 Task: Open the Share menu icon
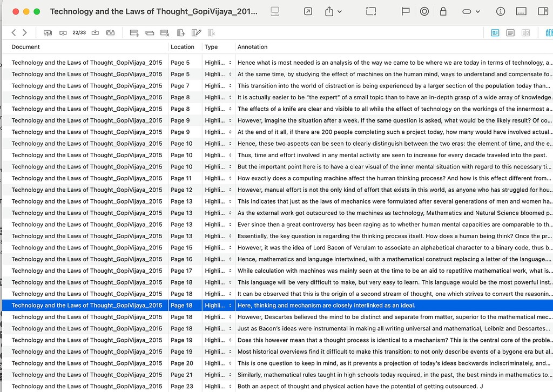pyautogui.click(x=328, y=11)
